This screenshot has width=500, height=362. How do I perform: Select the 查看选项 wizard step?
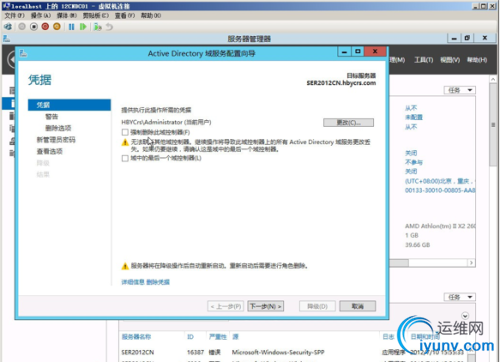49,151
